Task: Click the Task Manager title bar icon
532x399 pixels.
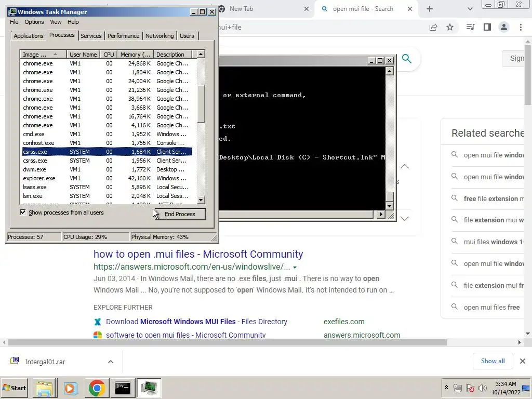Action: 12,12
